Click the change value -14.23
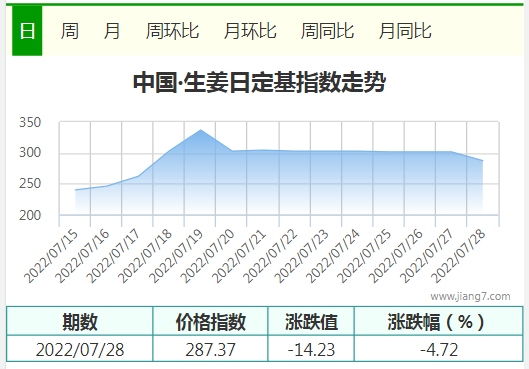This screenshot has width=529, height=369. [311, 349]
